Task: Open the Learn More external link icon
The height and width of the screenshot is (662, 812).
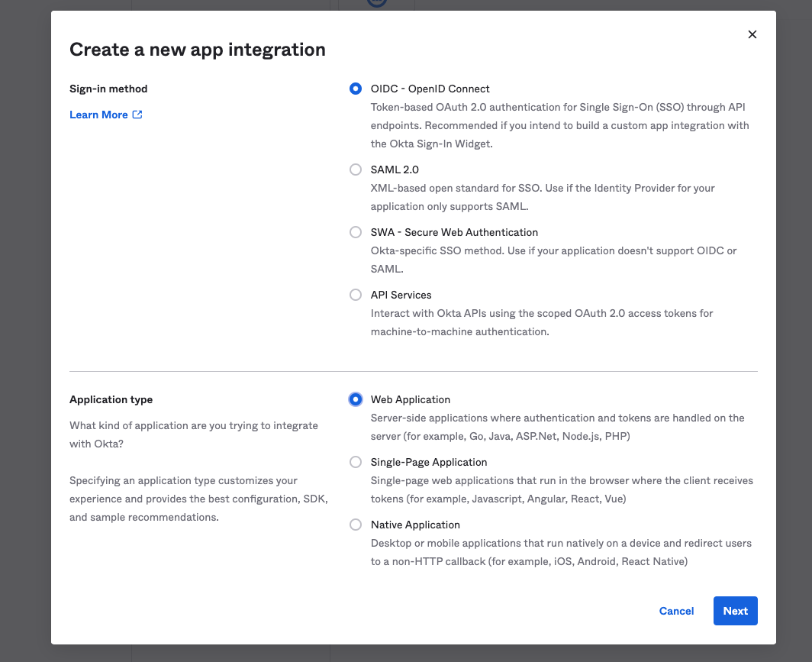Action: pyautogui.click(x=137, y=115)
